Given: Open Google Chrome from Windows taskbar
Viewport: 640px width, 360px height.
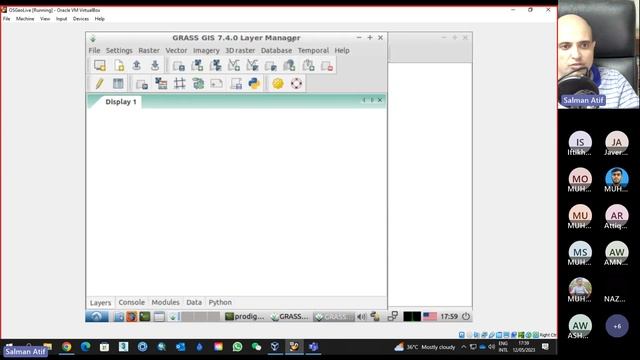Looking at the screenshot, I should pos(67,347).
